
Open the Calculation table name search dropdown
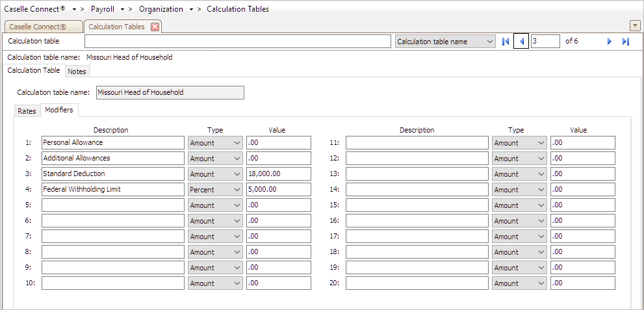click(x=445, y=42)
